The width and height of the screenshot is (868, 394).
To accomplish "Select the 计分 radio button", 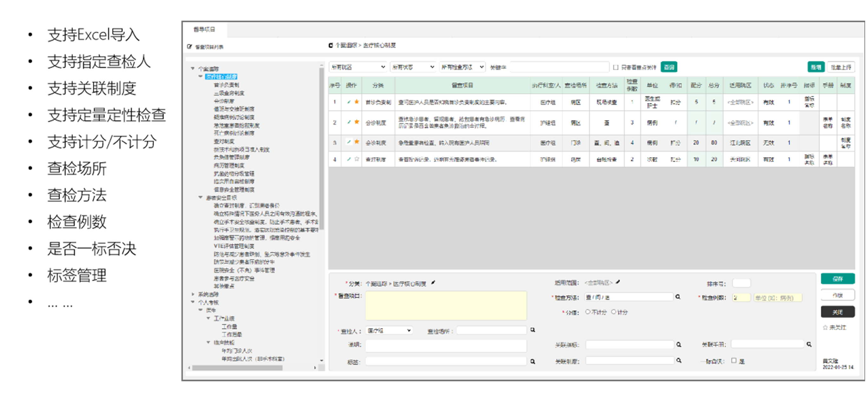I will click(613, 312).
